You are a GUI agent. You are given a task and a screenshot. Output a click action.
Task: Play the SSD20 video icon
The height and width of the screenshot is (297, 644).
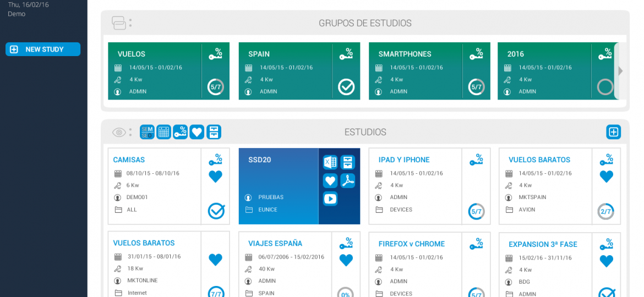[330, 199]
